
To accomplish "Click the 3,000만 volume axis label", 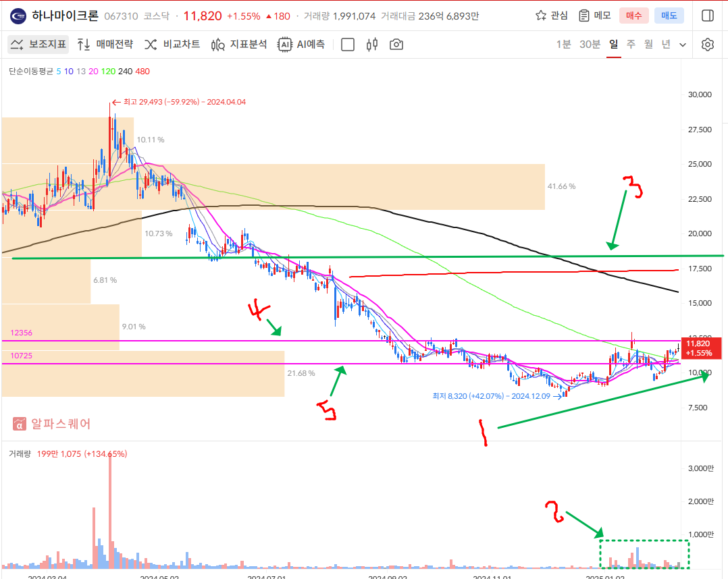I will point(701,468).
